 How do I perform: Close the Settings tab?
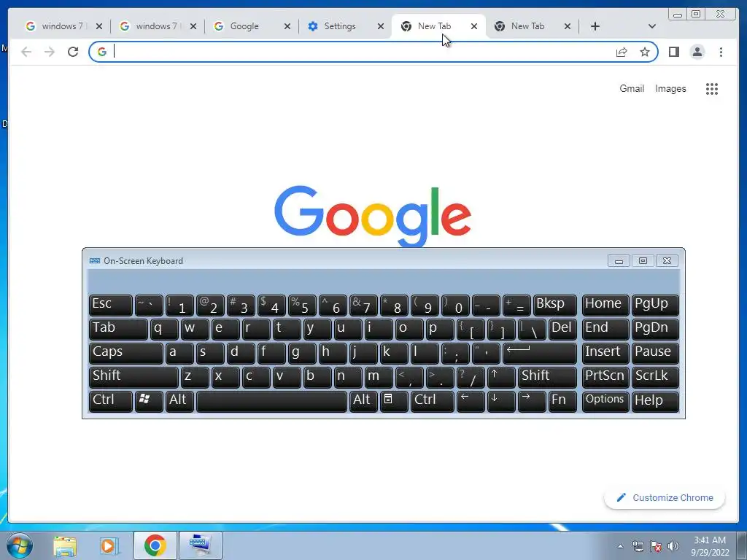click(x=381, y=26)
